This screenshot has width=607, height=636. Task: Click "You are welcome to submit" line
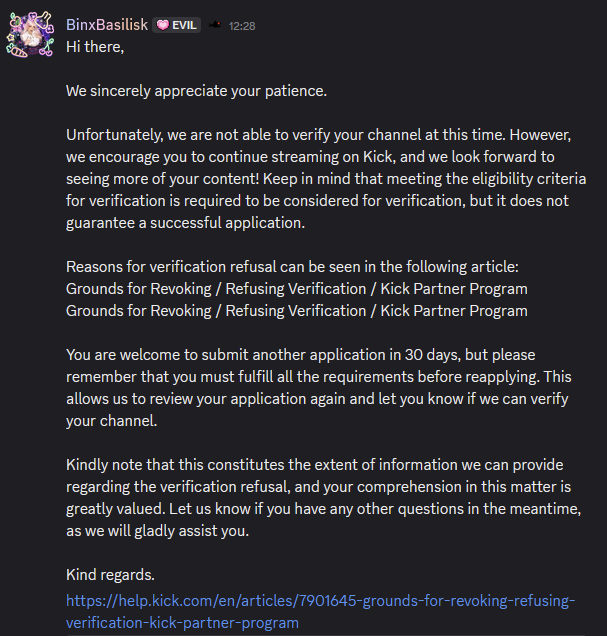pos(300,355)
